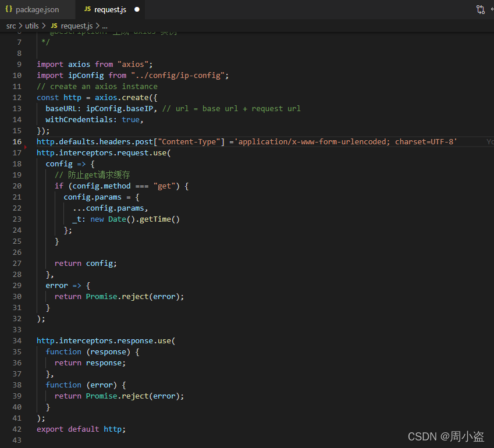This screenshot has height=448, width=494.
Task: Open the utils breadcrumb folder
Action: (32, 26)
